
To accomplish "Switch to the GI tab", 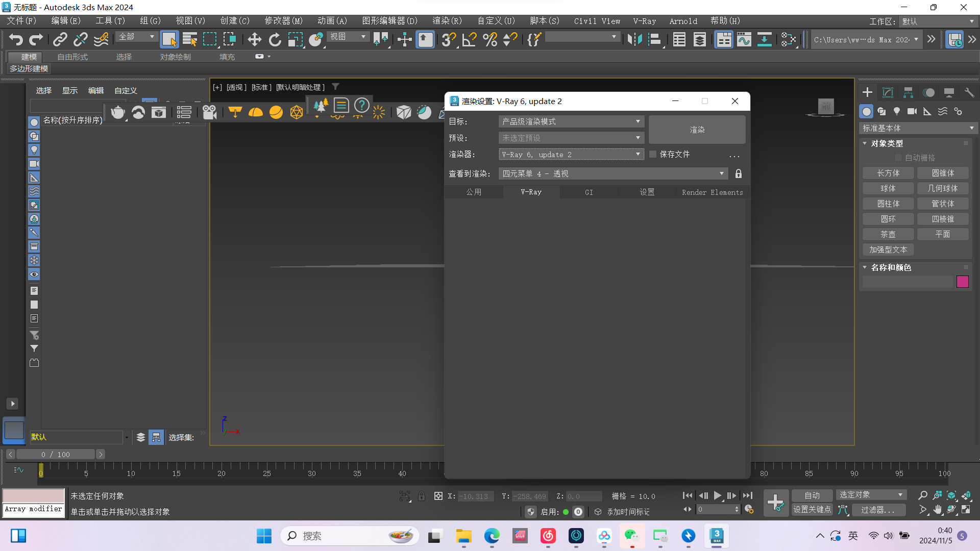I will (589, 192).
